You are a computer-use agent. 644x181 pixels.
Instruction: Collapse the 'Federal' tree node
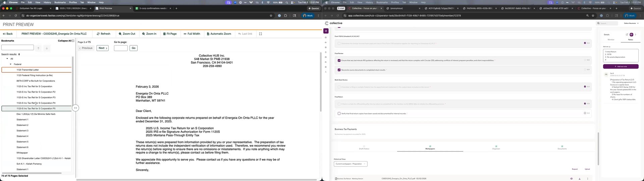click(11, 64)
